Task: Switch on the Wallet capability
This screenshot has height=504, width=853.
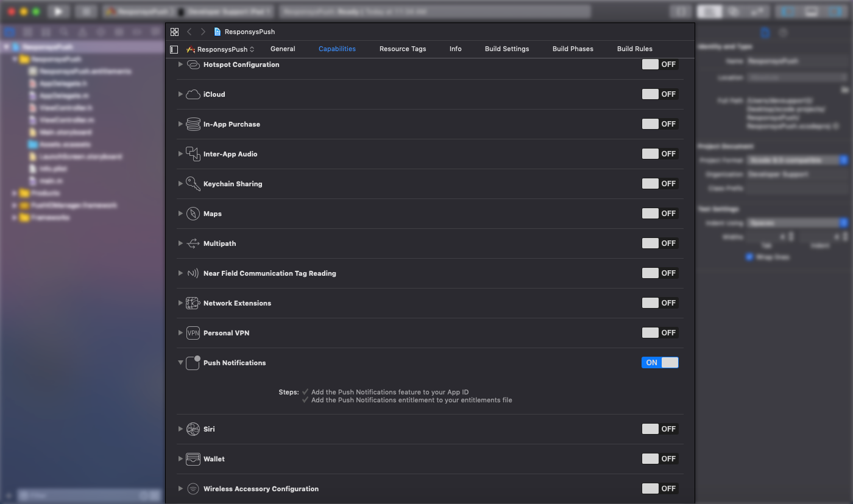Action: pos(660,459)
